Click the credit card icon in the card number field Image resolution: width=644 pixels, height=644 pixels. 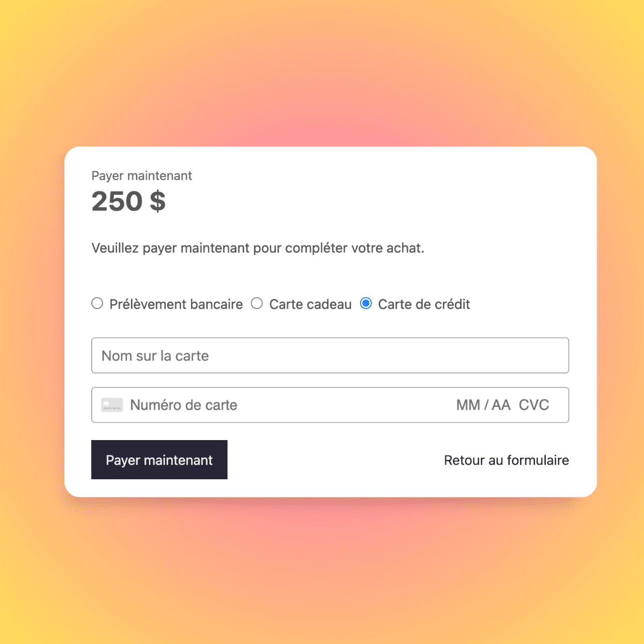pos(112,405)
